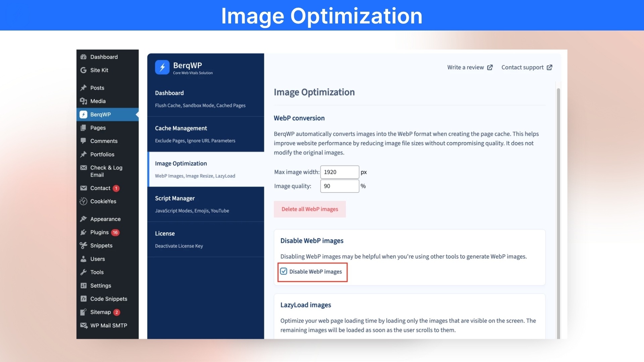This screenshot has width=644, height=362.
Task: Click Delete all WebP images
Action: tap(310, 209)
